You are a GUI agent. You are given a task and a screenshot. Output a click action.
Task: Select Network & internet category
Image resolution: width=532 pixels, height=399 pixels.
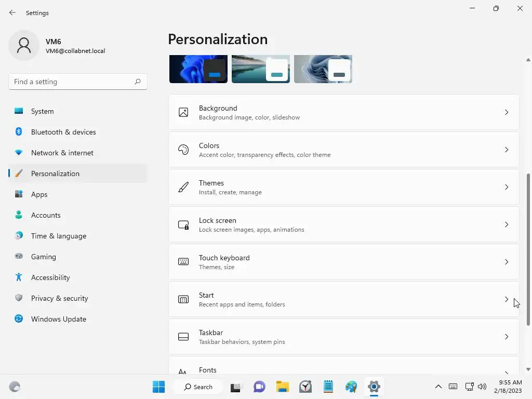pyautogui.click(x=78, y=153)
